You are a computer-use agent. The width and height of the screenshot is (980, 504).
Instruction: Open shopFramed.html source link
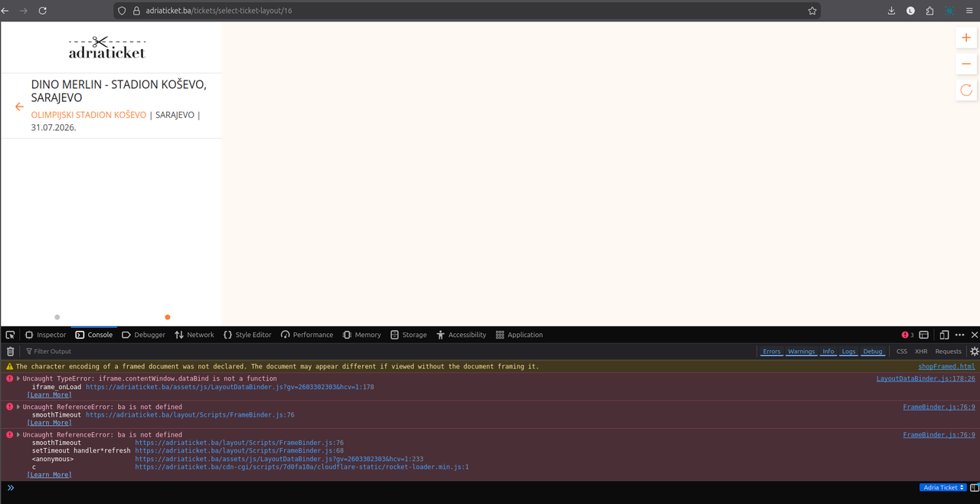pos(946,367)
